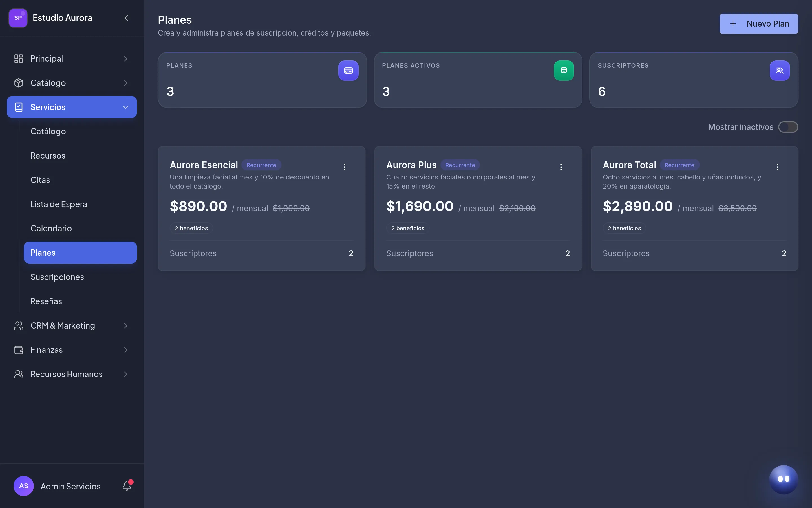Click the Nuevo Plan button
Image resolution: width=812 pixels, height=508 pixels.
click(x=759, y=23)
